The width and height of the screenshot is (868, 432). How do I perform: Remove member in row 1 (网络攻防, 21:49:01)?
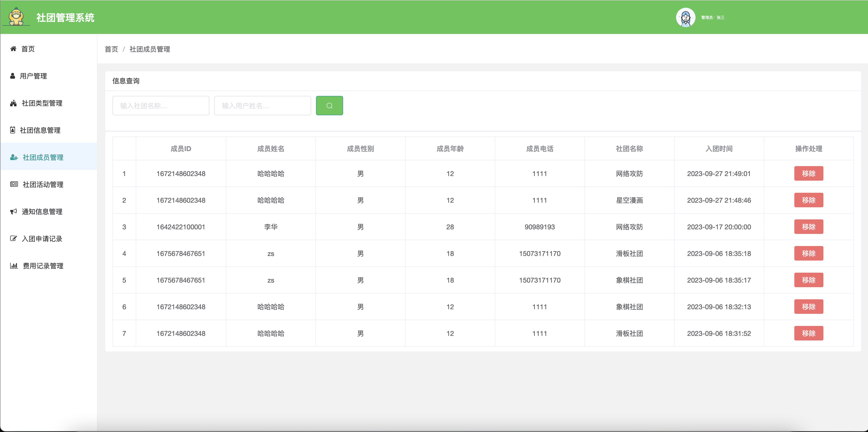808,173
